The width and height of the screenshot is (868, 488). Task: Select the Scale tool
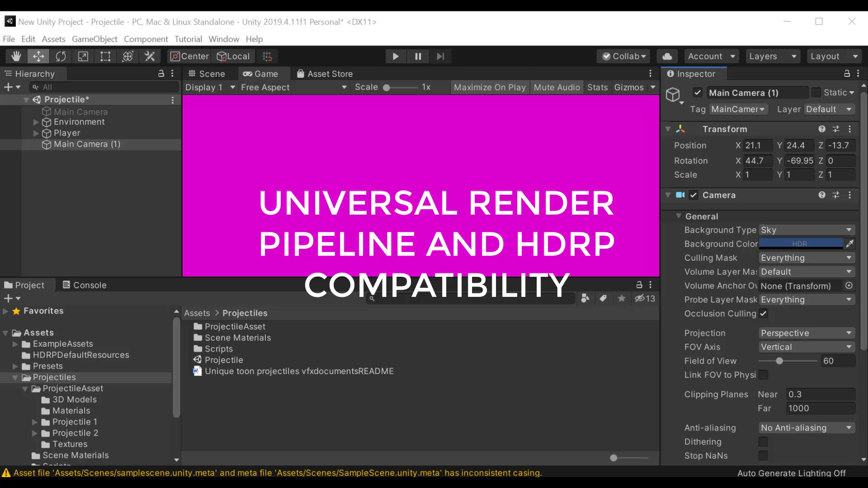tap(83, 56)
